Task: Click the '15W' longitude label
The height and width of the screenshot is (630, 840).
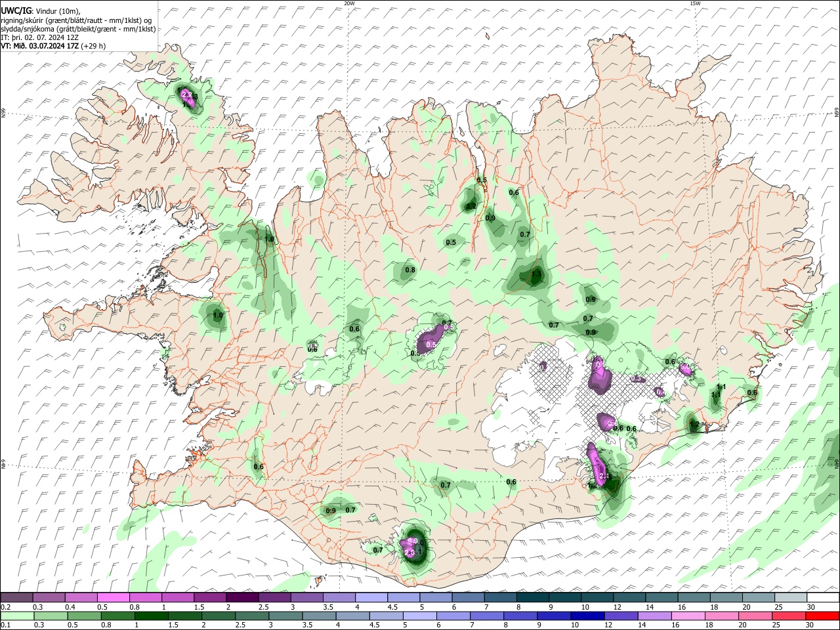Action: click(x=695, y=3)
